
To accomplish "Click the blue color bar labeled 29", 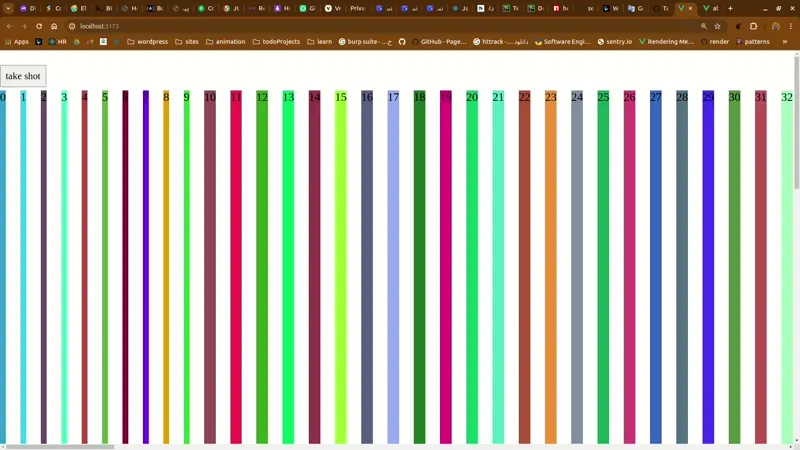I will (x=708, y=266).
